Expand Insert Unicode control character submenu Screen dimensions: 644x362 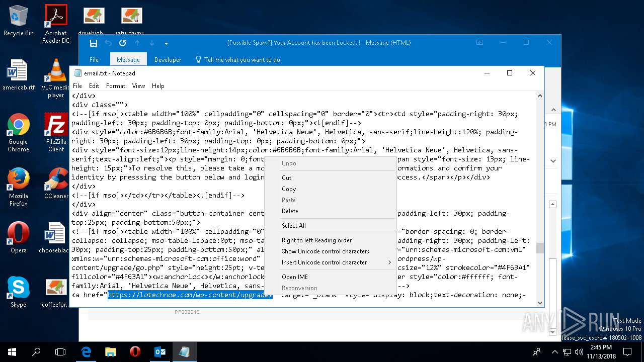click(x=330, y=262)
